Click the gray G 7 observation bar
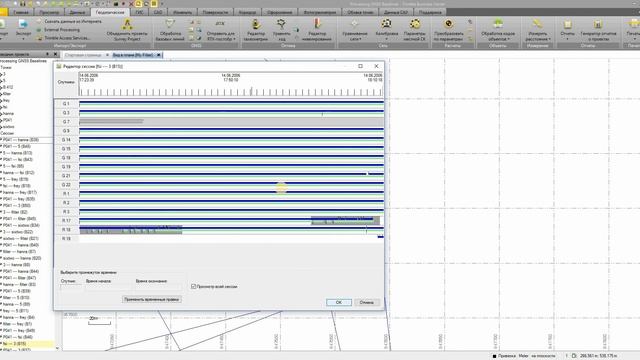Image resolution: width=640 pixels, height=360 pixels. tap(111, 121)
